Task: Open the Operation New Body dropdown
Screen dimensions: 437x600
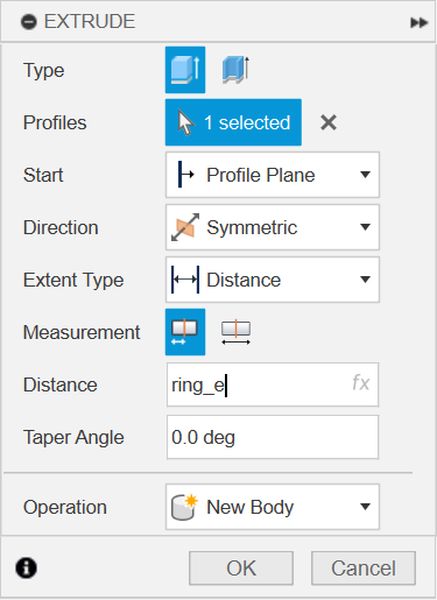Action: tap(272, 507)
